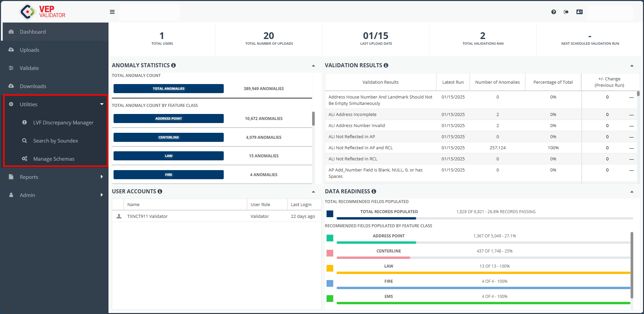Image resolution: width=644 pixels, height=314 pixels.
Task: Select the ALI Address Incomplete row
Action: point(481,114)
